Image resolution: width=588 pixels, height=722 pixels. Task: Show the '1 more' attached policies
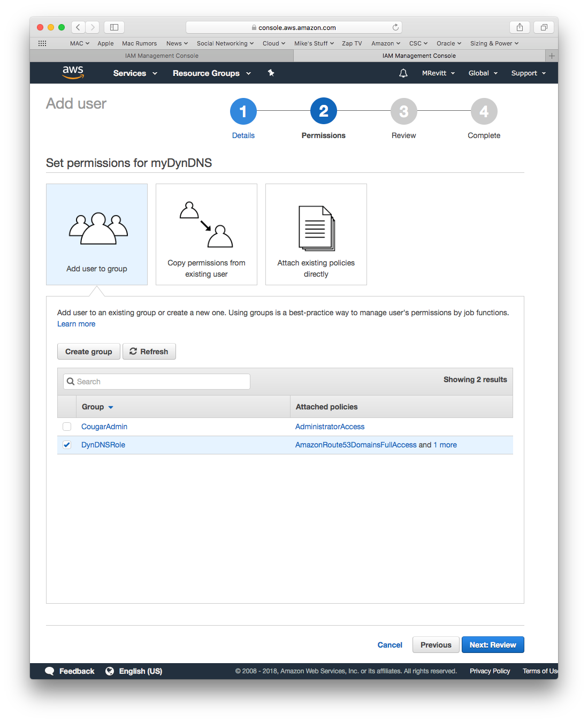(445, 445)
